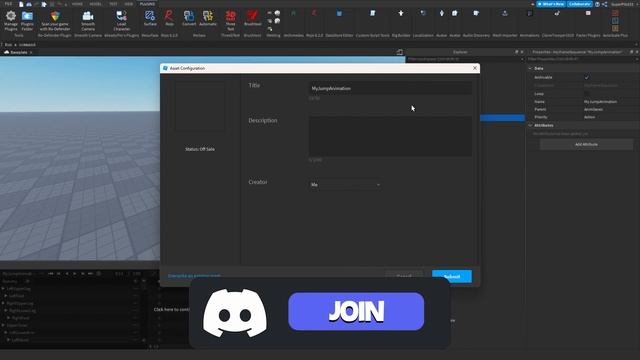This screenshot has width=640, height=360.
Task: Click the Submit button
Action: 452,276
